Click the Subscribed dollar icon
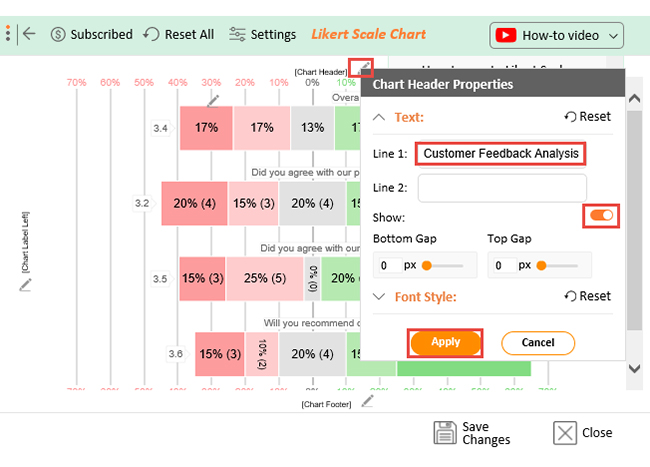Viewport: 650px width, 467px height. tap(58, 34)
